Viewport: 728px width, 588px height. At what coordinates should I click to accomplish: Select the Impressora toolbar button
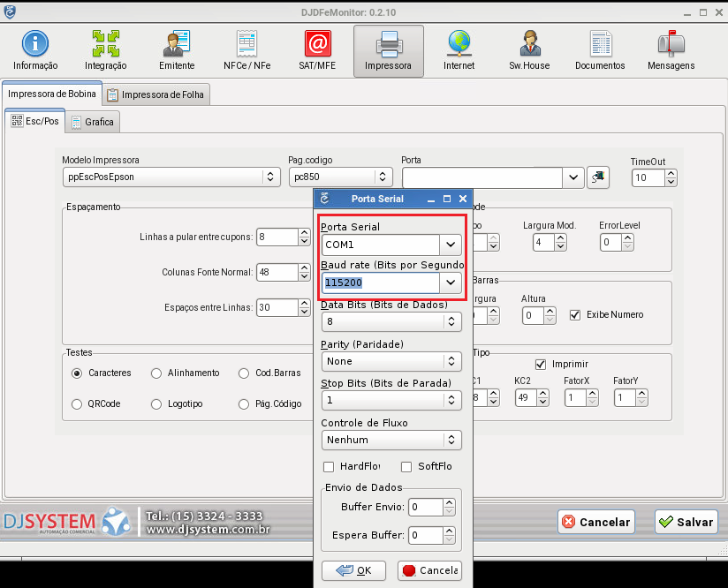(x=388, y=50)
